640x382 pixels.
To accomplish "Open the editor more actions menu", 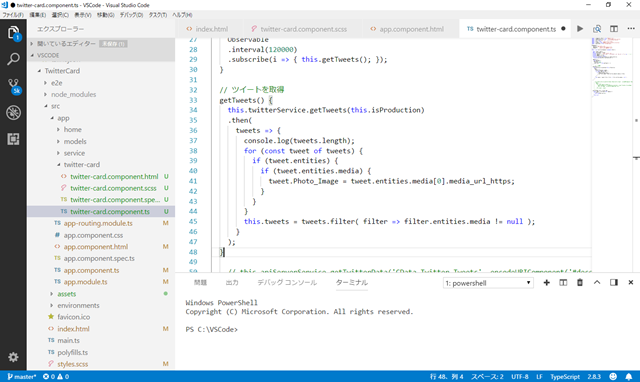I will click(x=631, y=29).
